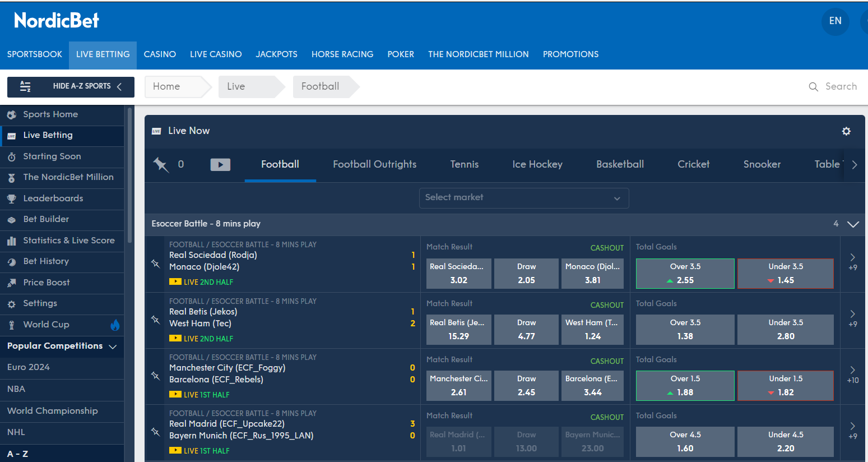
Task: Click the Settings gear in sidebar
Action: pyautogui.click(x=11, y=304)
